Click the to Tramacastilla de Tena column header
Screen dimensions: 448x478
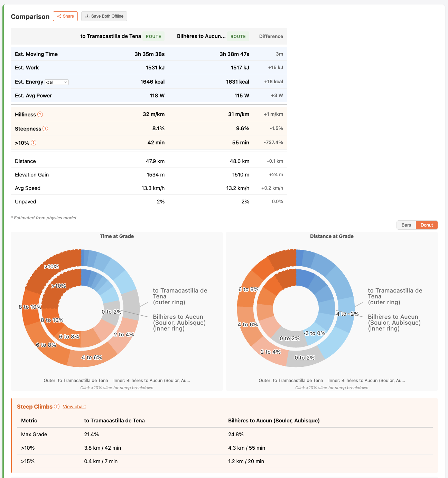coord(111,36)
